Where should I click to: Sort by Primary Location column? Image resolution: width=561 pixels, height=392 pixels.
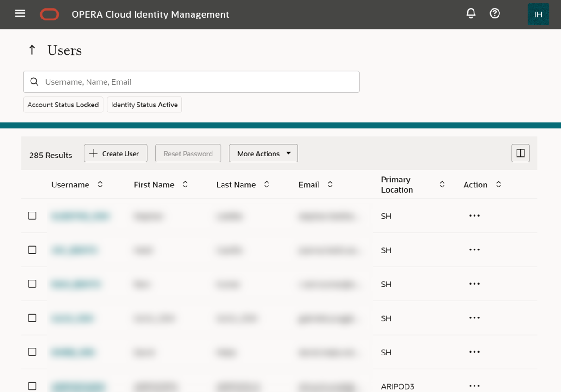[442, 184]
